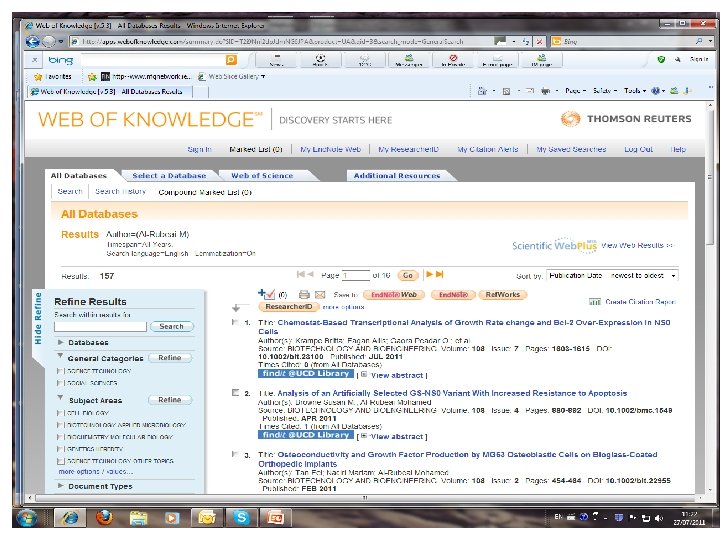Check Biotechnology Applied Microbiology checkbox
The image size is (720, 540).
point(59,425)
